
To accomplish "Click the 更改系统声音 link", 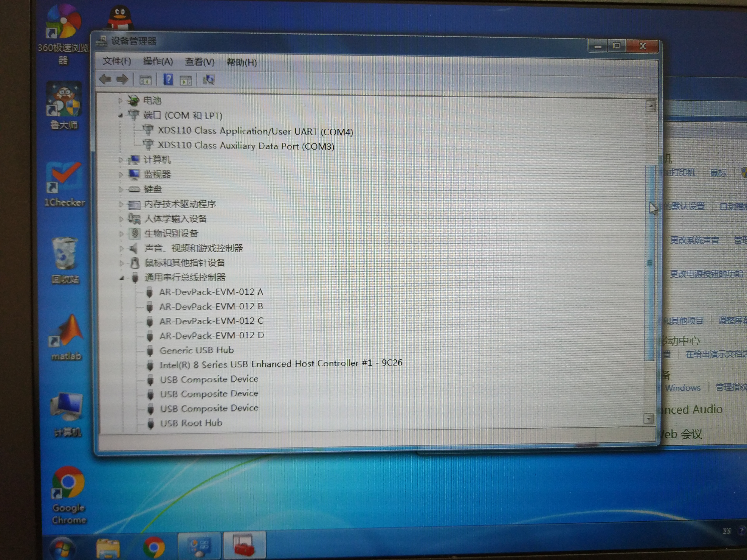I will tap(694, 240).
